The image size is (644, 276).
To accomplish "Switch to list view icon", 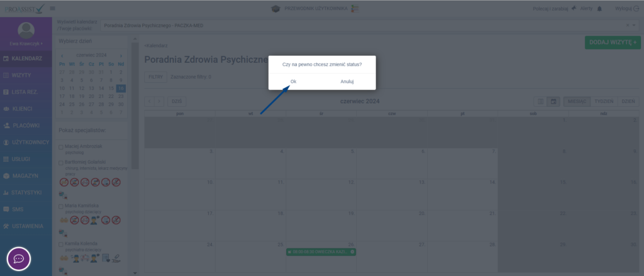I will click(x=540, y=101).
